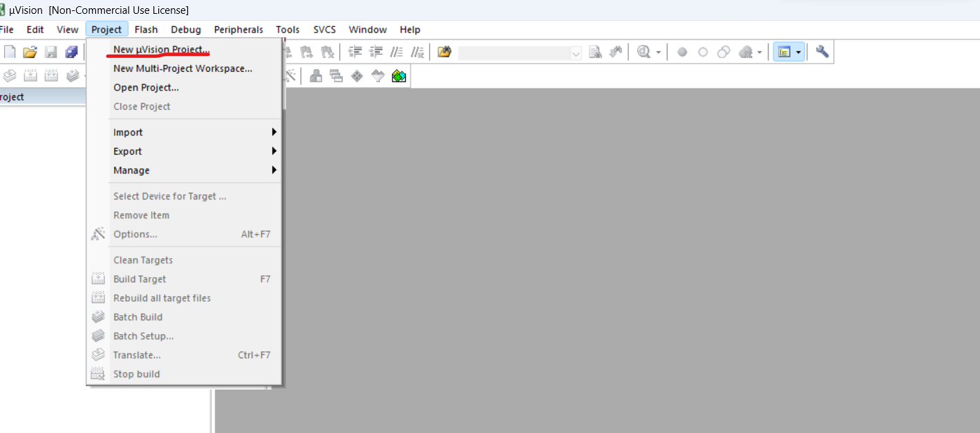Open the Flash menu
Image resolution: width=980 pixels, height=433 pixels.
[x=147, y=30]
